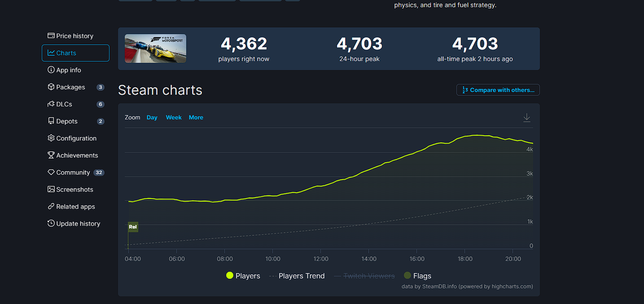Open the DLCs section via its megaphone icon
This screenshot has height=304, width=644.
51,104
